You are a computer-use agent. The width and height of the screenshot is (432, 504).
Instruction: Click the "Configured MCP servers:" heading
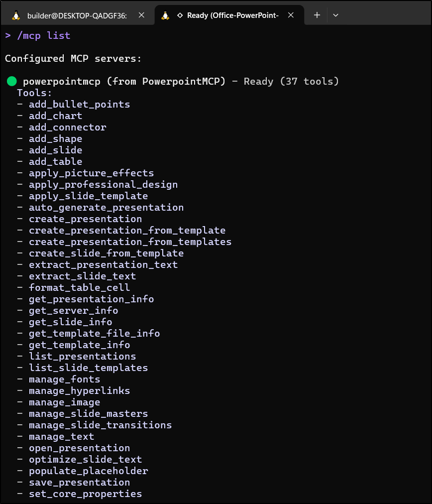pos(73,58)
